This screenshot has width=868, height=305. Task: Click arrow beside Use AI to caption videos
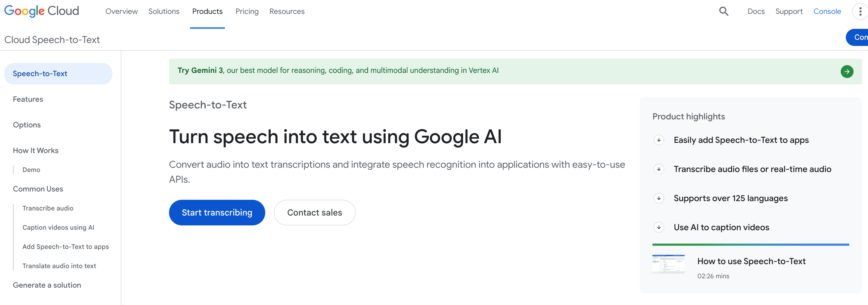[659, 227]
